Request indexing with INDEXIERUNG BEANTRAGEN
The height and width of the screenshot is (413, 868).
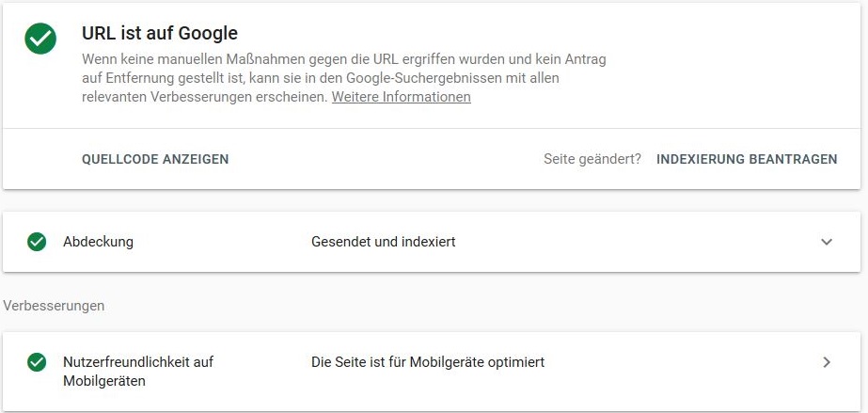click(747, 159)
